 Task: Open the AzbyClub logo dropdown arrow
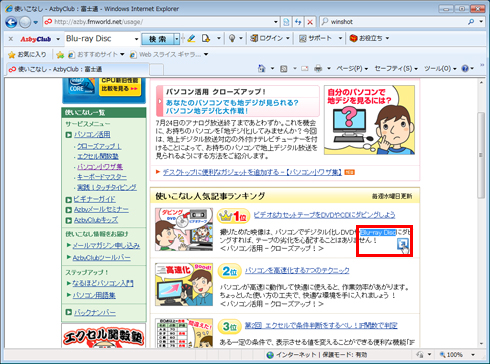coord(58,39)
